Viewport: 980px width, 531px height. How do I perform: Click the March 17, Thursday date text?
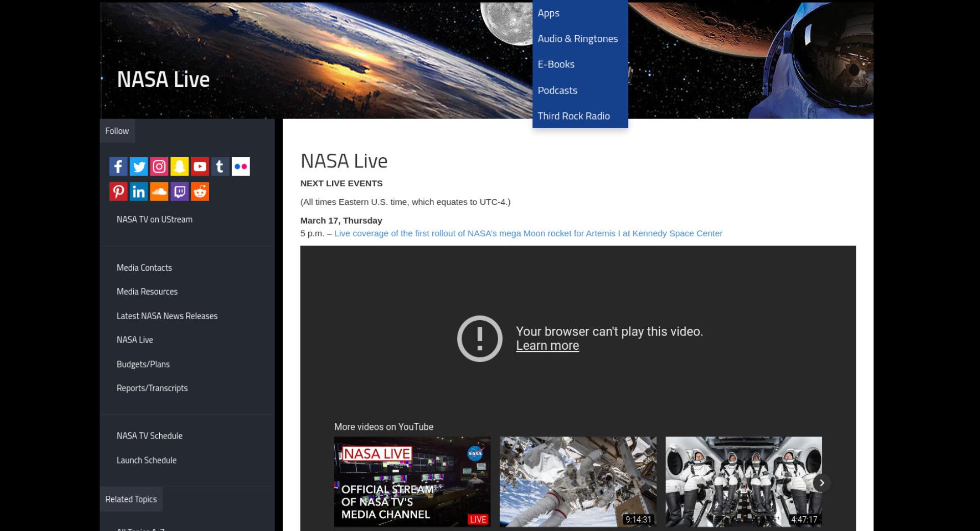click(341, 221)
